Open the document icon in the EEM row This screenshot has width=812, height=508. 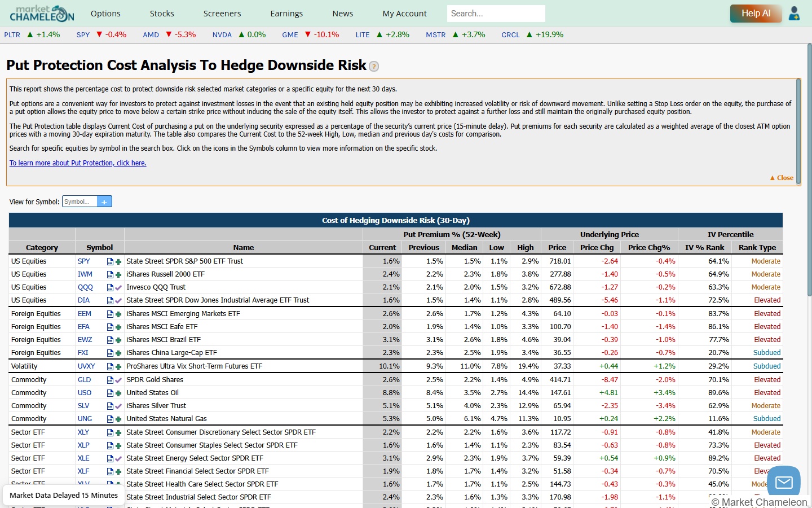coord(110,314)
